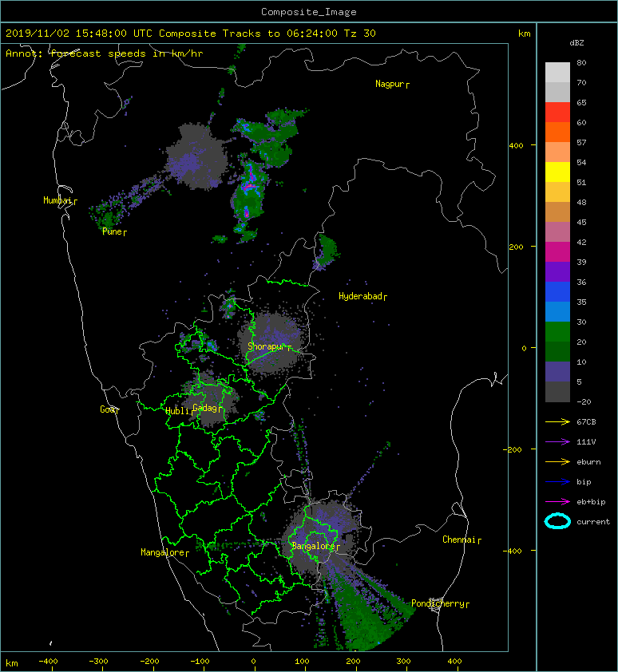Click the light gray 80 dBZ swatch
The width and height of the screenshot is (618, 672).
click(x=557, y=72)
